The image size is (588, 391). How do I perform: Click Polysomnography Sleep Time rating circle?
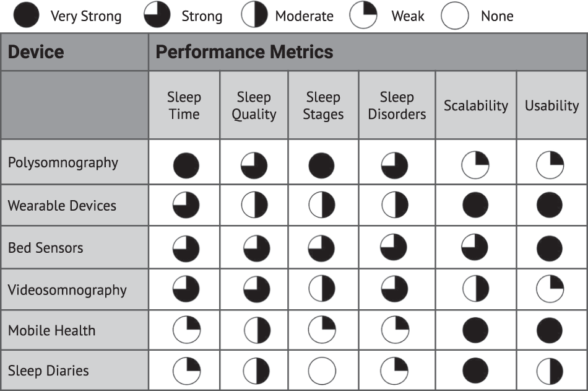(x=186, y=166)
